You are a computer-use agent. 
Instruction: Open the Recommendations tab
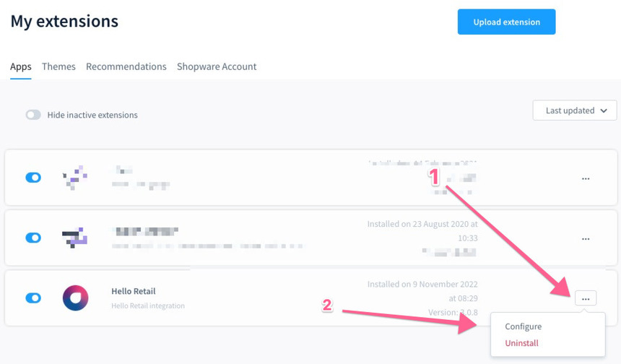(x=126, y=66)
